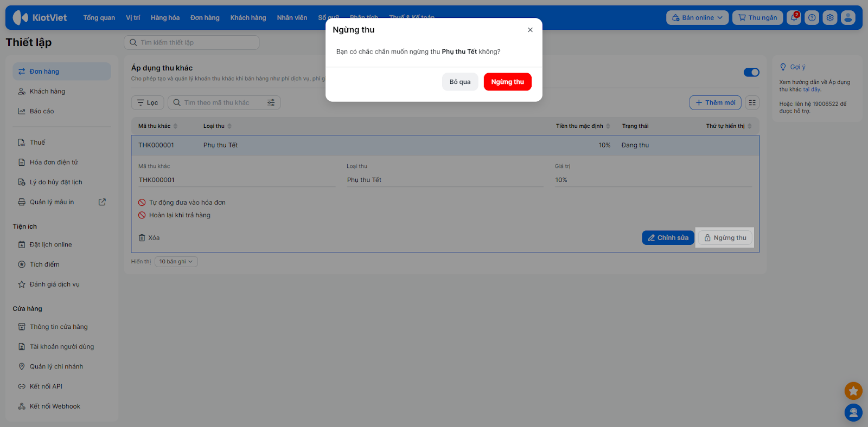Click the orange star feedback icon

pyautogui.click(x=853, y=391)
